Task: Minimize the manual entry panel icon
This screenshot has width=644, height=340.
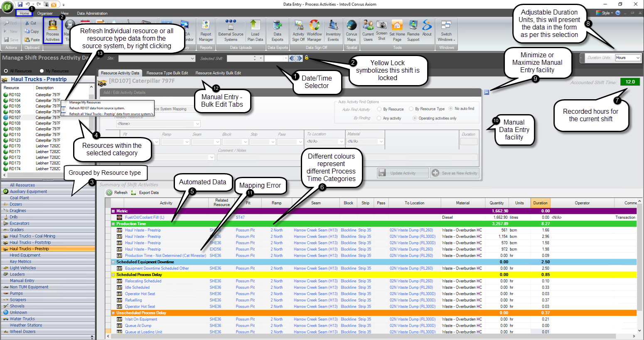Action: 487,92
